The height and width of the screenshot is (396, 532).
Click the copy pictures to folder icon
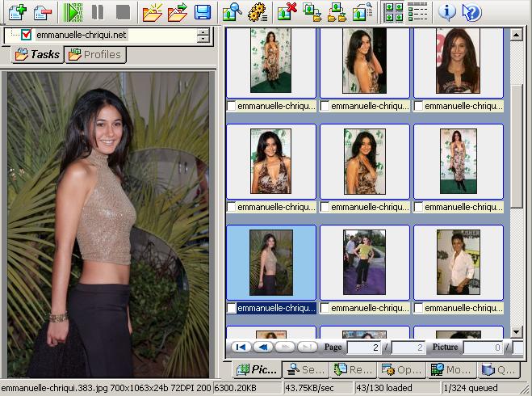pos(312,13)
